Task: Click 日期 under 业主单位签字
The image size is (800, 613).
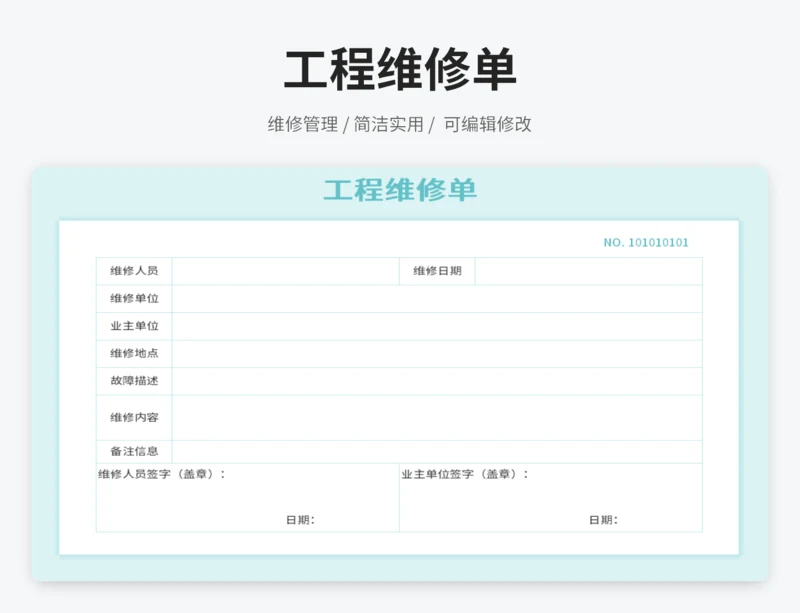Action: [604, 520]
